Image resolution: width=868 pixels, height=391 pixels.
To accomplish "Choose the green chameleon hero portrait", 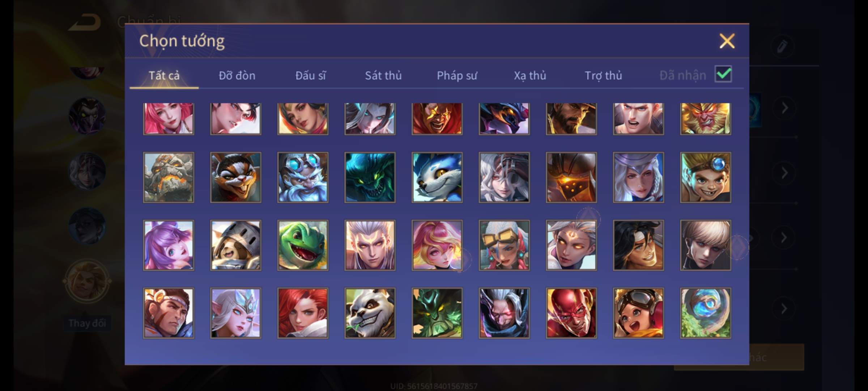I will click(303, 245).
